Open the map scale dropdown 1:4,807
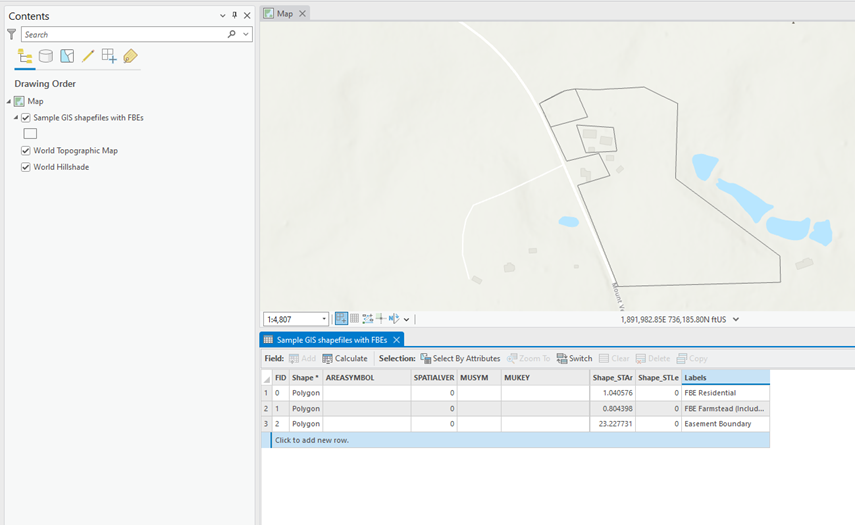This screenshot has height=525, width=855. pos(323,319)
